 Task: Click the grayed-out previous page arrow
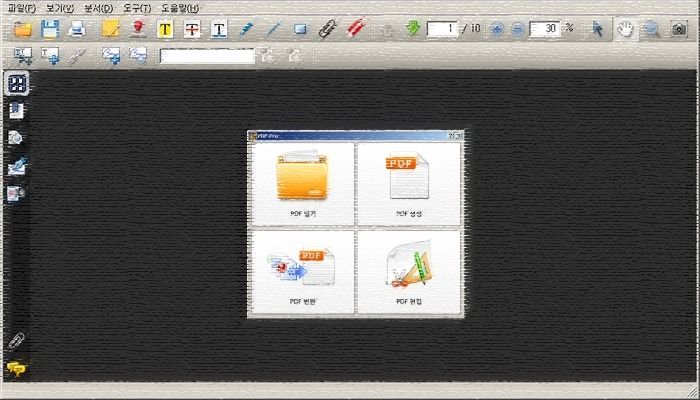click(x=388, y=29)
